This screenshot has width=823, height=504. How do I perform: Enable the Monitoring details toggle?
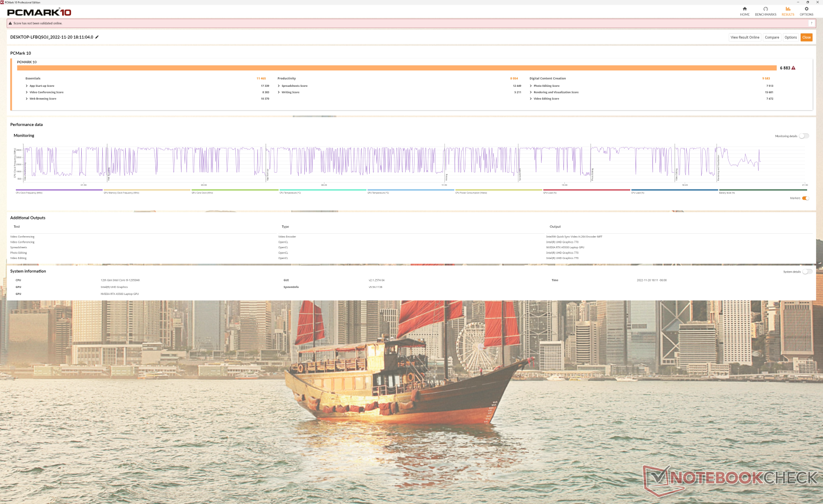click(x=804, y=136)
